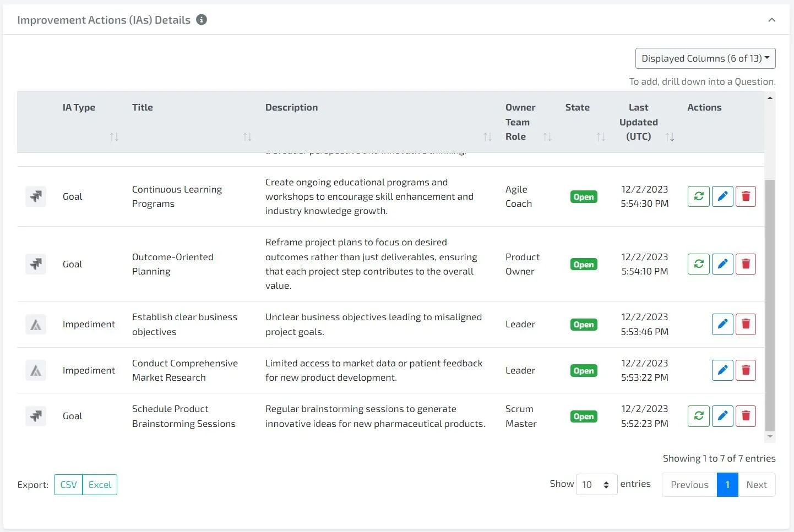Edit the Outcome-Oriented Planning goal
Screen dimensions: 794x532
pos(722,264)
